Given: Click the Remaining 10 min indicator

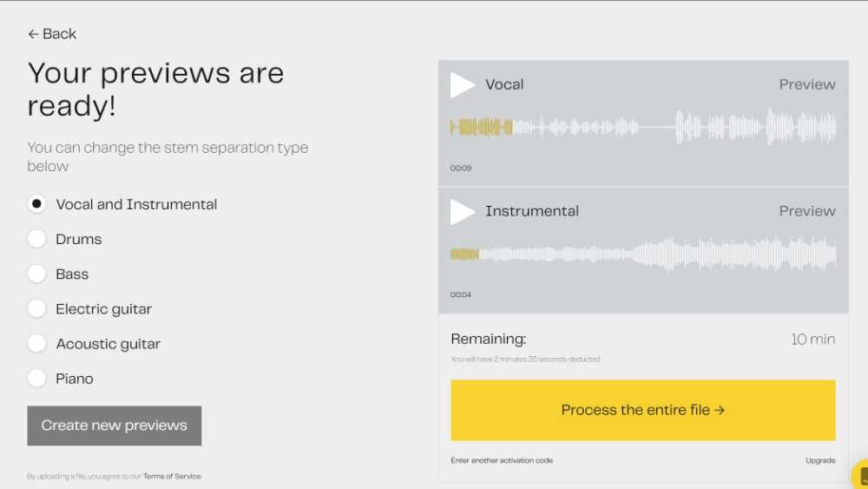Looking at the screenshot, I should point(812,340).
